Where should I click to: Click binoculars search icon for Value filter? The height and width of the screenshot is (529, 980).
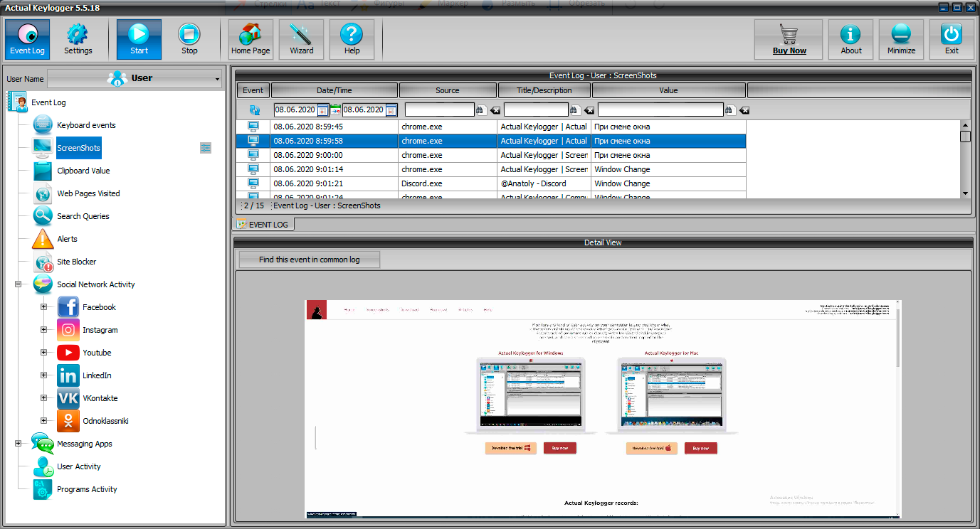729,110
